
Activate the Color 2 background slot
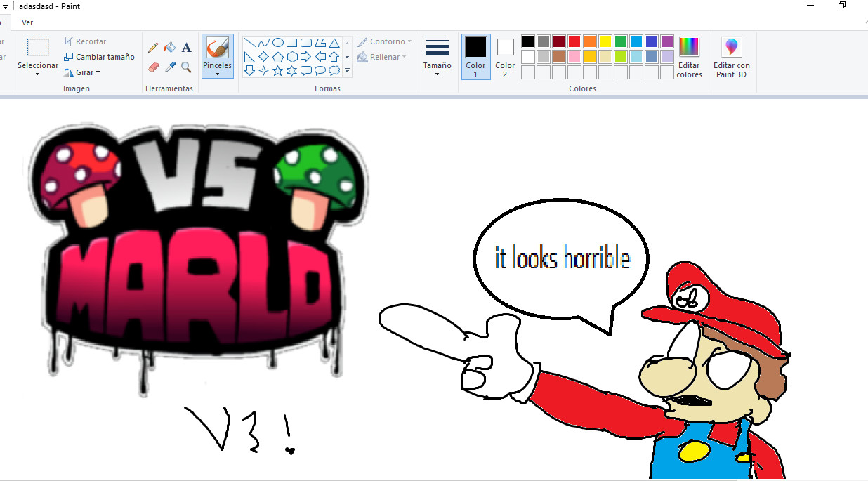(505, 56)
